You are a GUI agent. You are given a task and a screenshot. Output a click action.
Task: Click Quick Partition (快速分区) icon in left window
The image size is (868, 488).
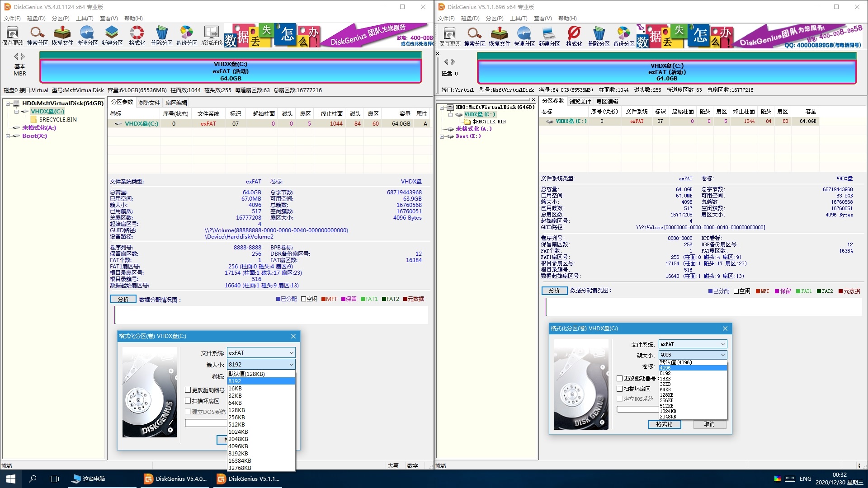87,36
